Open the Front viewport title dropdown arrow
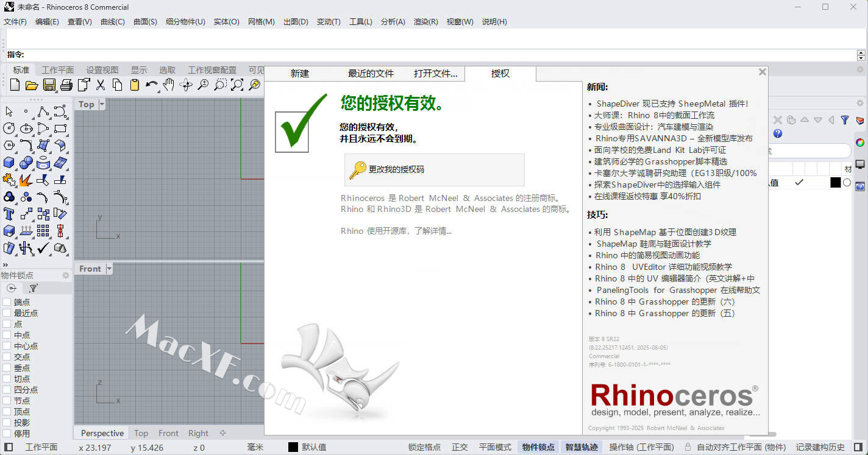Viewport: 868px width, 455px height. 109,269
